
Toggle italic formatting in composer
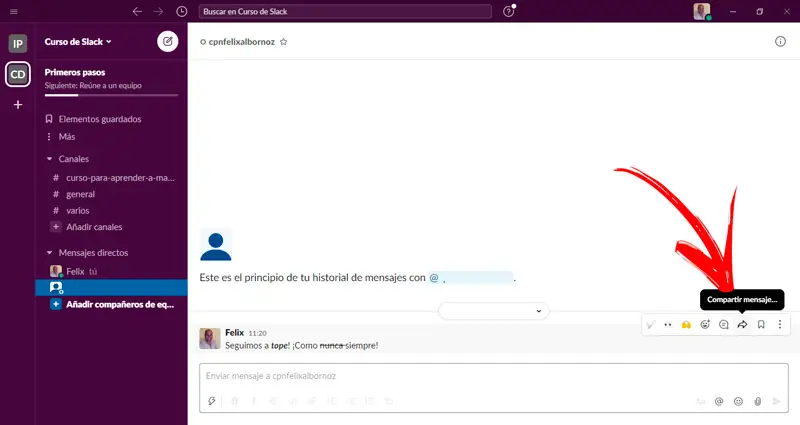click(254, 401)
